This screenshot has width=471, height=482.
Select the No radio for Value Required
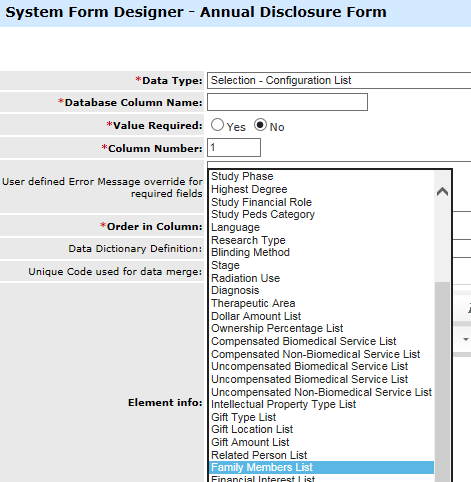click(x=260, y=125)
